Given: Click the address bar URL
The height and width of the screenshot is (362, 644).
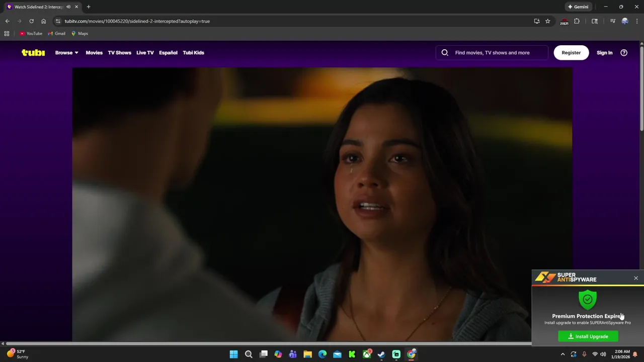Looking at the screenshot, I should point(137,21).
